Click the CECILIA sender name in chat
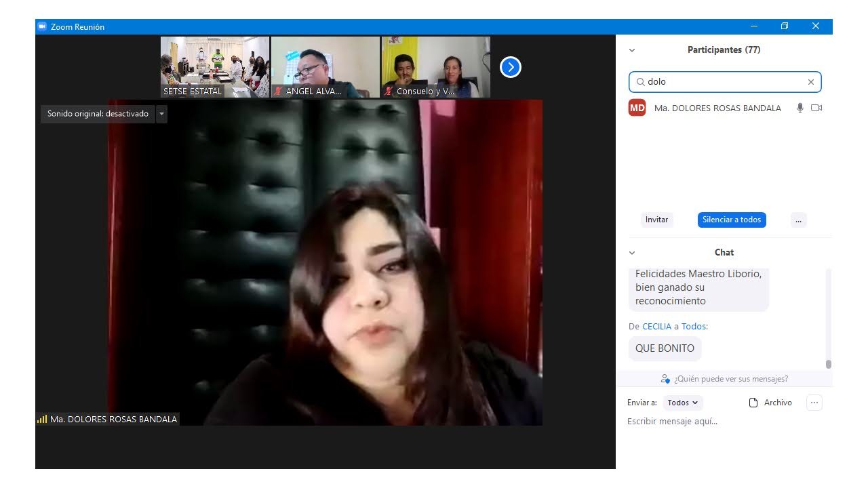Screen dimensions: 868x488 (656, 326)
